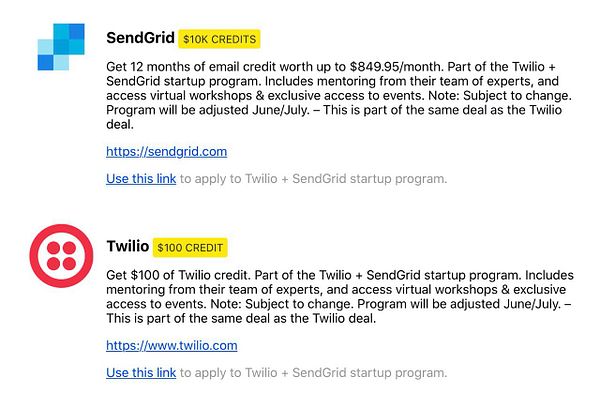Click the red Twilio circle logo

pos(61,256)
